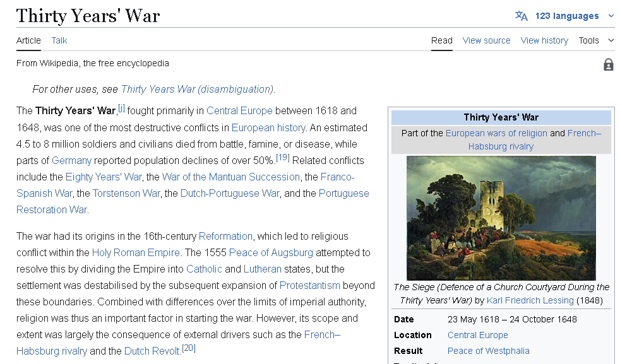Viewport: 620px width, 364px height.
Task: Expand the 123 languages dropdown arrow
Action: tap(611, 16)
